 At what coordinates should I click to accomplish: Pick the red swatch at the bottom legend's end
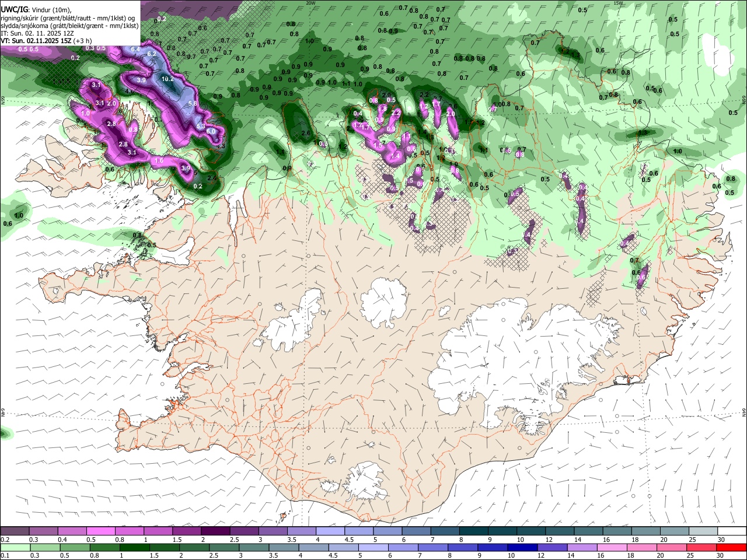731,547
